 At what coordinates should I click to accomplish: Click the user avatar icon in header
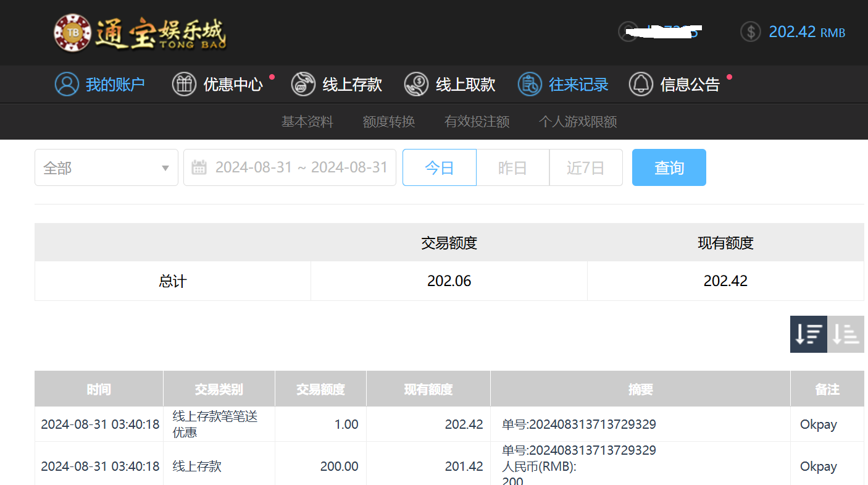(628, 32)
